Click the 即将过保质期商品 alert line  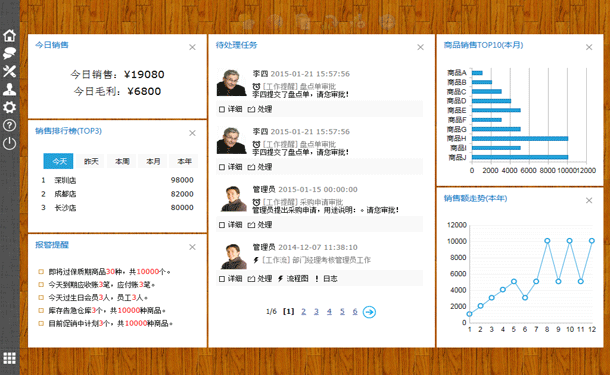[104, 272]
